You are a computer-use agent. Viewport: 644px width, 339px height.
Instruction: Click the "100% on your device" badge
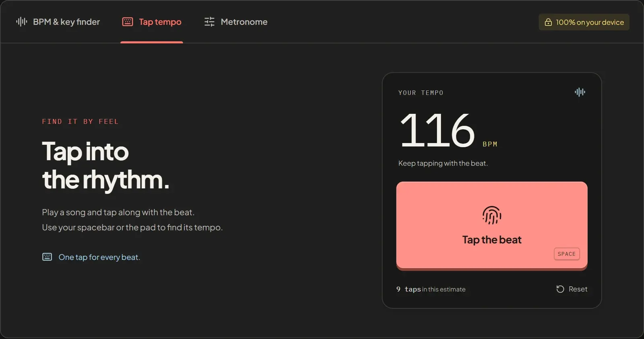coord(584,22)
